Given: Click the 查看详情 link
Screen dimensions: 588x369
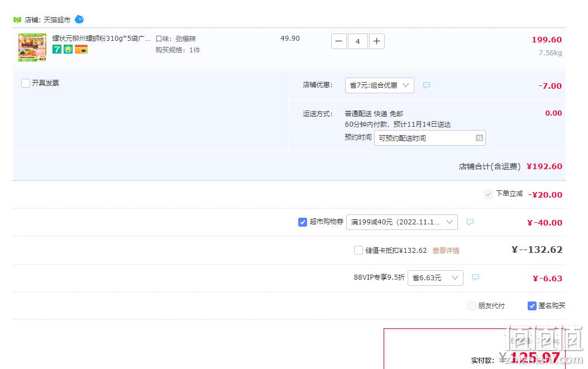Looking at the screenshot, I should pos(446,251).
